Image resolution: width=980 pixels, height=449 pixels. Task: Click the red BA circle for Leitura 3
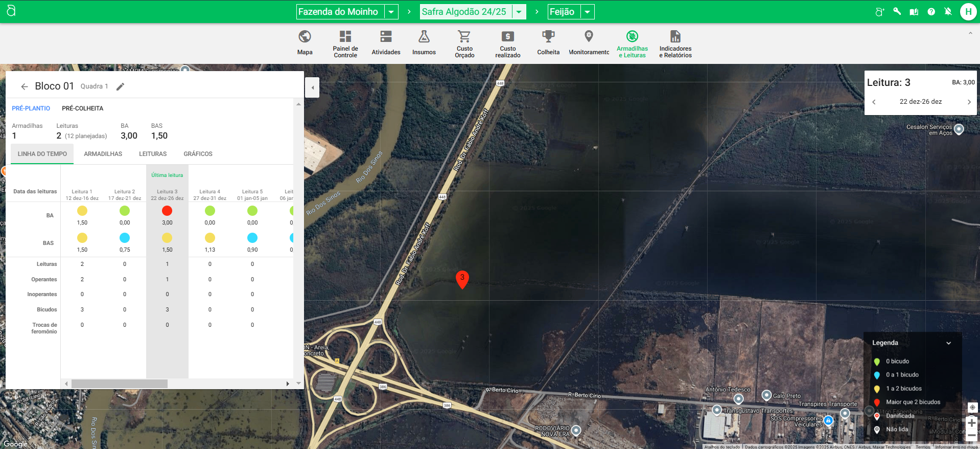tap(167, 211)
